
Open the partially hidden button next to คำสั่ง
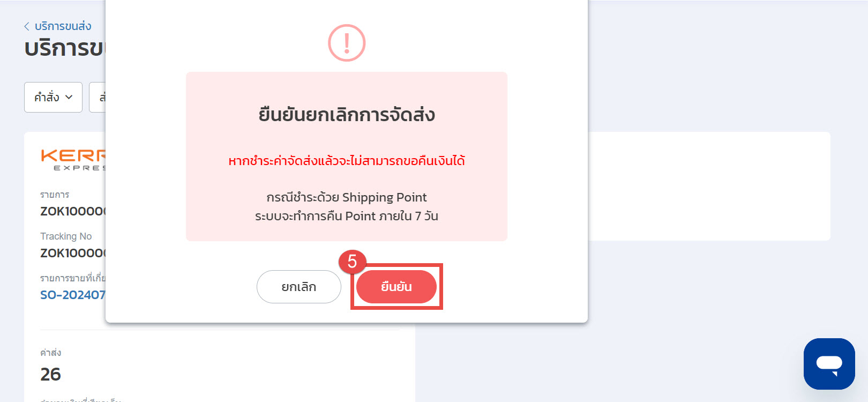98,97
